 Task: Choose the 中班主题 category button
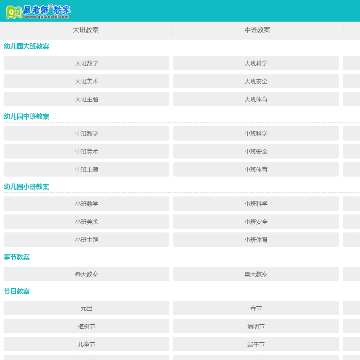(86, 169)
